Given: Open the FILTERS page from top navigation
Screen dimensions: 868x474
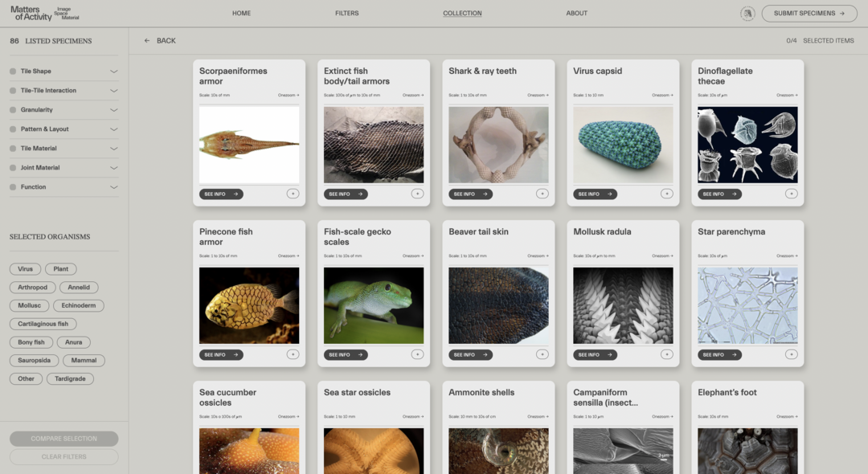Looking at the screenshot, I should 346,13.
